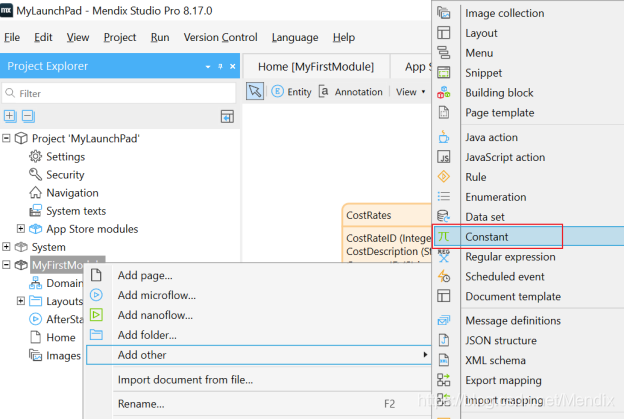The image size is (624, 419).
Task: Click the Snippet icon in submenu
Action: 444,72
